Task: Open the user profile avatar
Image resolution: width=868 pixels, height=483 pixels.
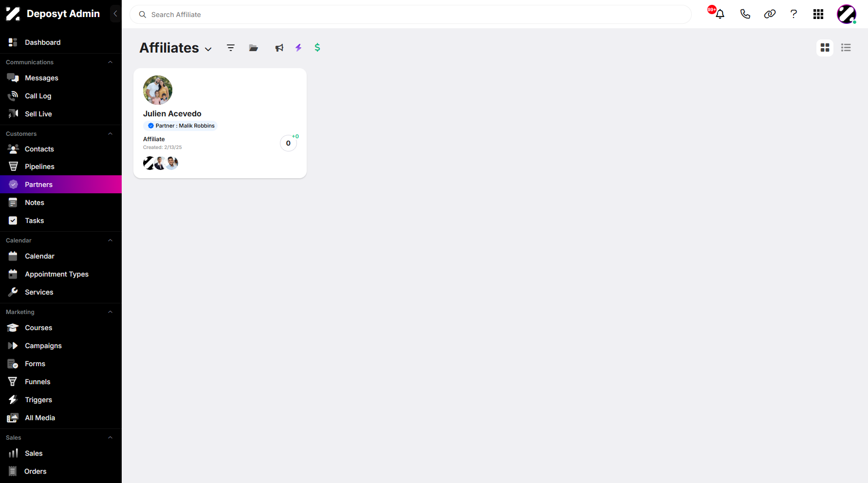Action: (847, 14)
